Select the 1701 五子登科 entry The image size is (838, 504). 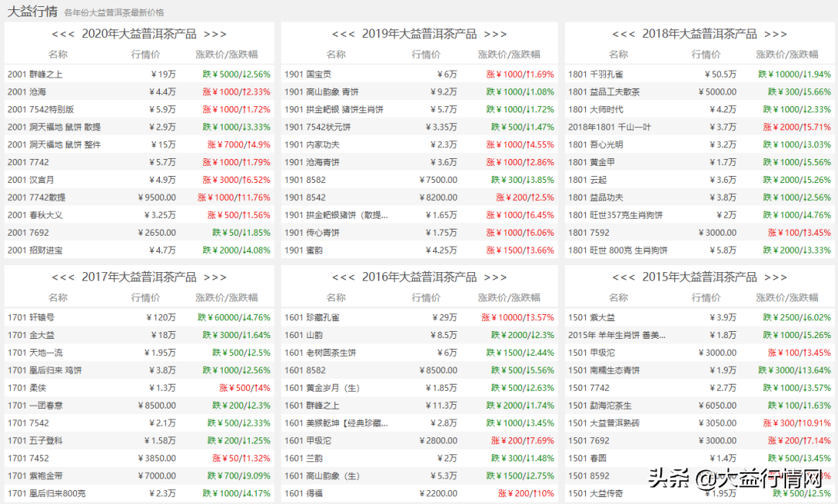pyautogui.click(x=35, y=440)
